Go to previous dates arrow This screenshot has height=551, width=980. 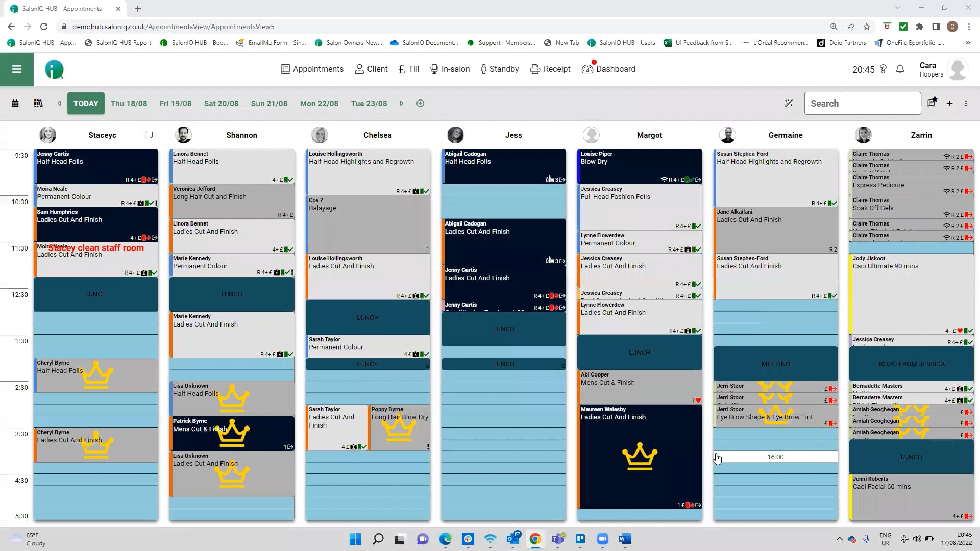[59, 104]
